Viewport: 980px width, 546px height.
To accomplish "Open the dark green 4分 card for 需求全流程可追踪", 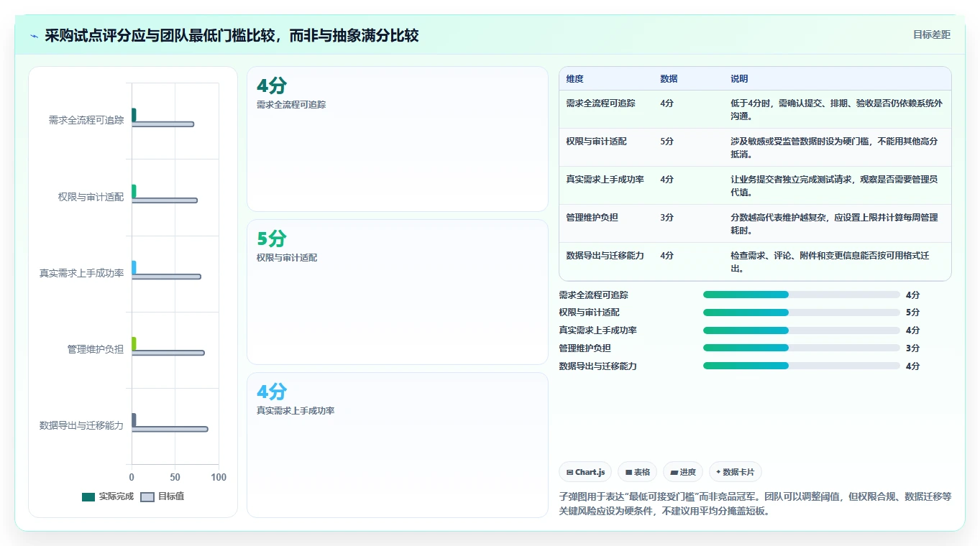I will pyautogui.click(x=398, y=139).
